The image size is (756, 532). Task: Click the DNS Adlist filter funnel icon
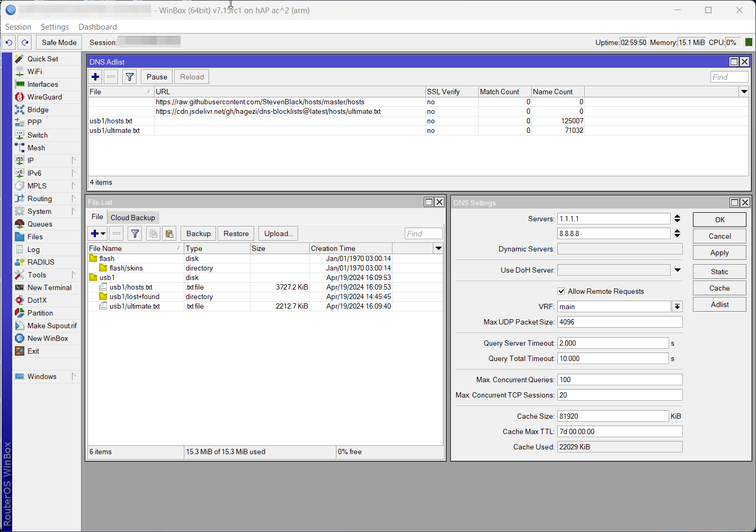tap(130, 77)
